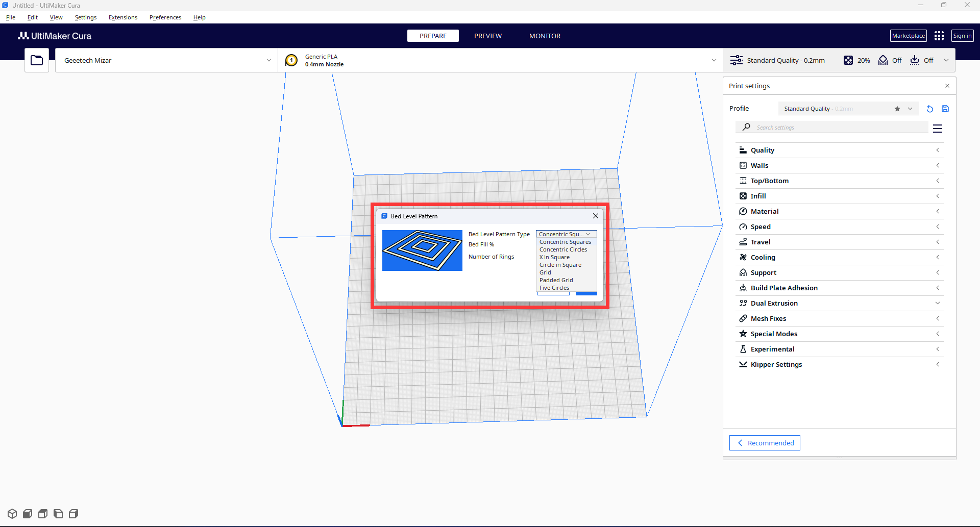This screenshot has height=527, width=980.
Task: Open the File menu
Action: (x=11, y=17)
